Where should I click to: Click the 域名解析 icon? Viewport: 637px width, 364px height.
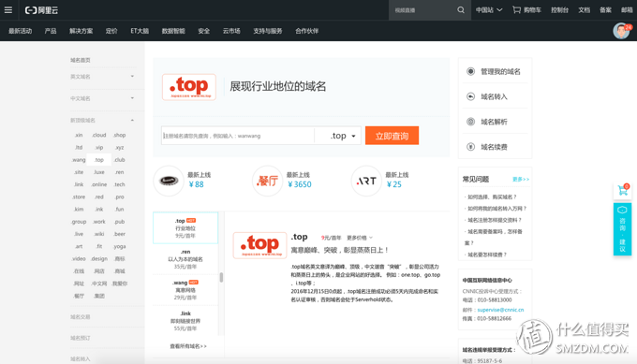click(470, 122)
